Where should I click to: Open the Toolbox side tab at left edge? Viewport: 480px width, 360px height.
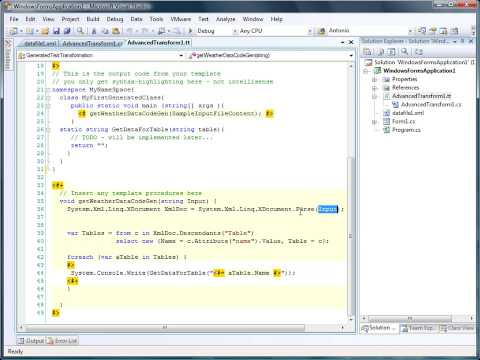pos(8,55)
